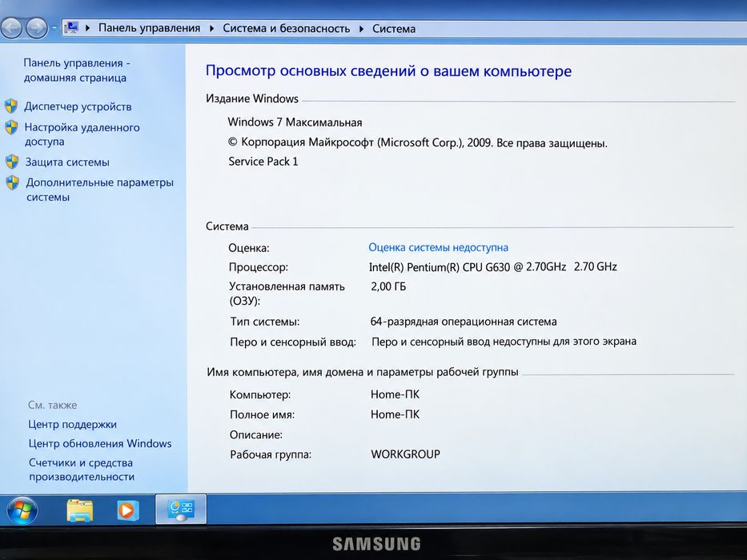Expand arrow before Панель управления breadcrumb
Viewport: 747px width, 560px height.
coord(87,28)
